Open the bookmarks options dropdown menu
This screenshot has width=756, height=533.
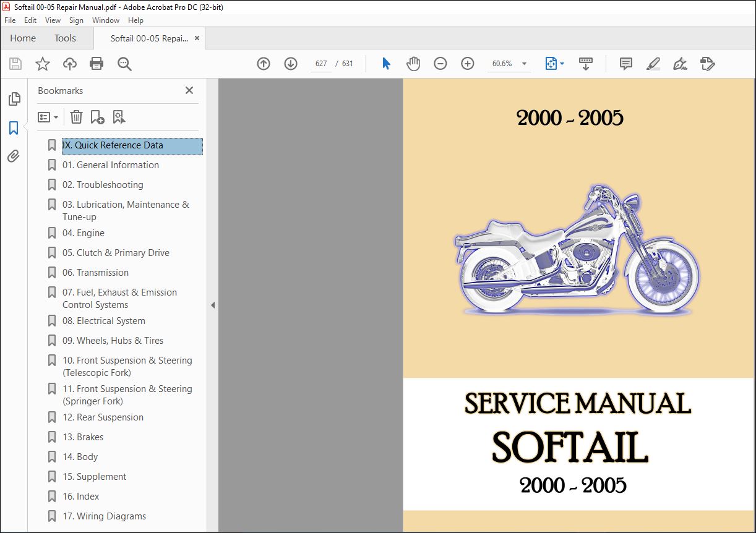pyautogui.click(x=48, y=117)
